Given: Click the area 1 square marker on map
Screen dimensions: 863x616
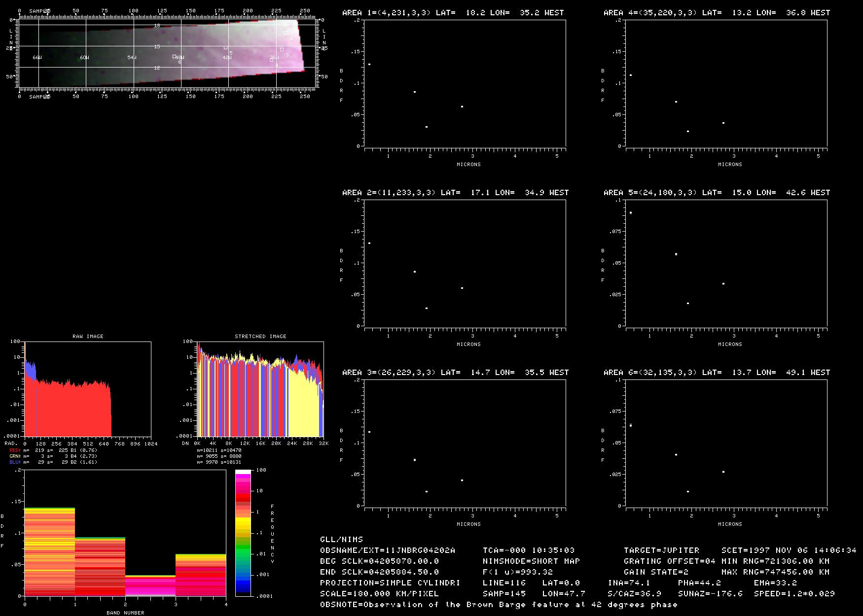Looking at the screenshot, I should 284,24.
